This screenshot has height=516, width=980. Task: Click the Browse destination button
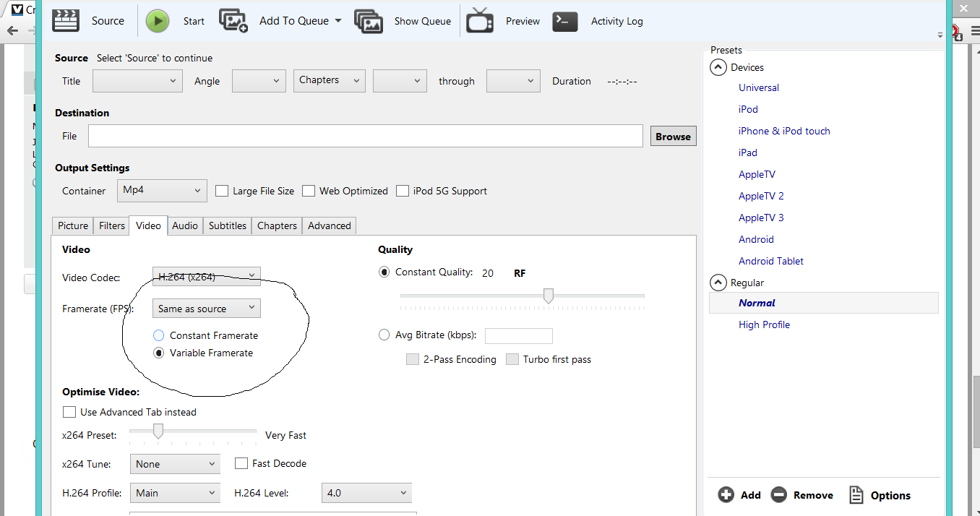(x=673, y=137)
